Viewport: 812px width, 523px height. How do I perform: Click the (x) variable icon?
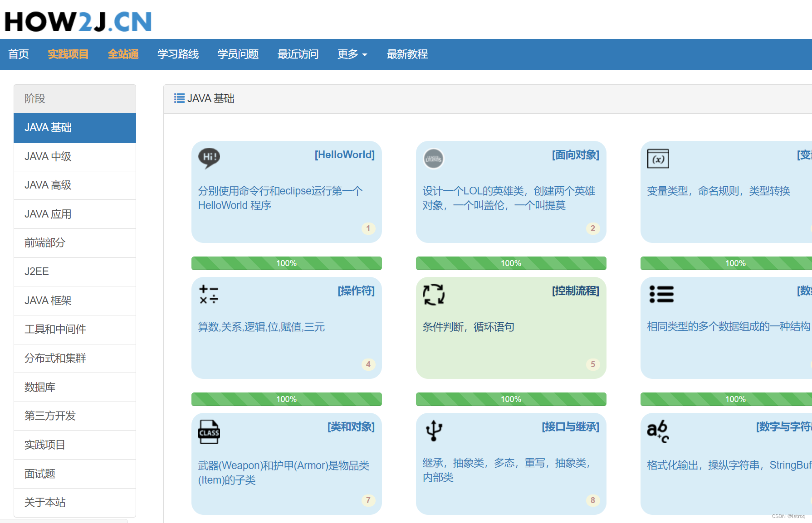(x=658, y=159)
